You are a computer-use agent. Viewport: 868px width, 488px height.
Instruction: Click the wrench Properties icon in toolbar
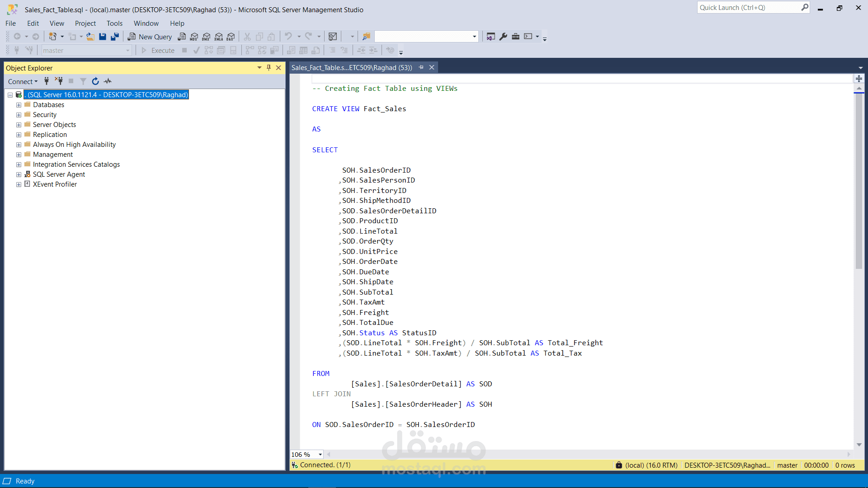[x=503, y=37]
